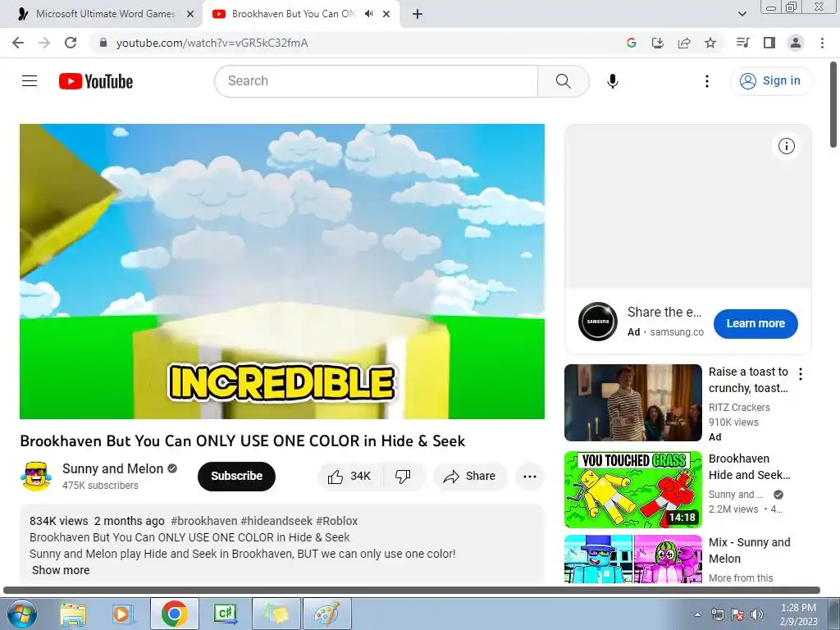840x630 pixels.
Task: Close the Microsoft Ultimate Word Games tab
Action: 189,15
